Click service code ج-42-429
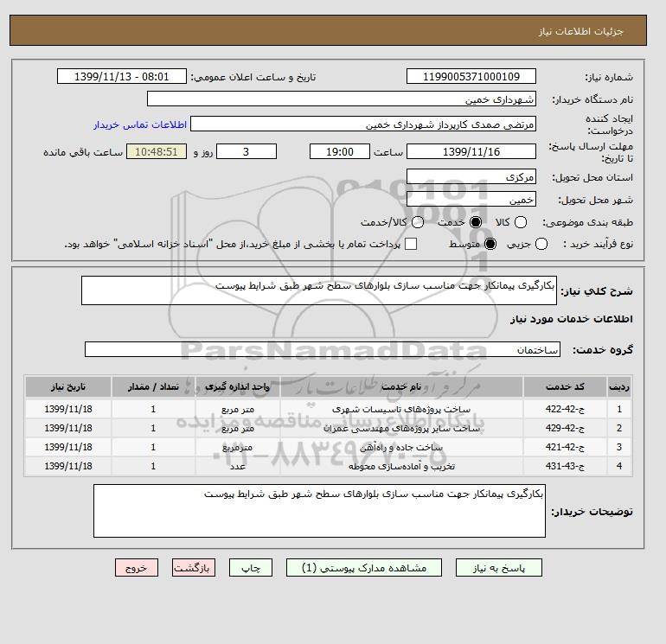 [x=565, y=428]
